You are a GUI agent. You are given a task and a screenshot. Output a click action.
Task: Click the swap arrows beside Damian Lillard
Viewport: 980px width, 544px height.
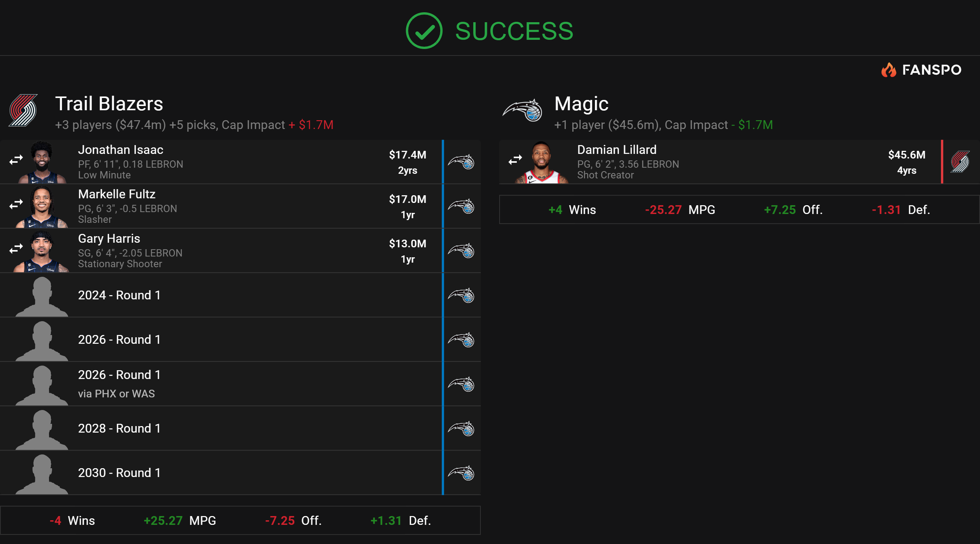pyautogui.click(x=515, y=160)
